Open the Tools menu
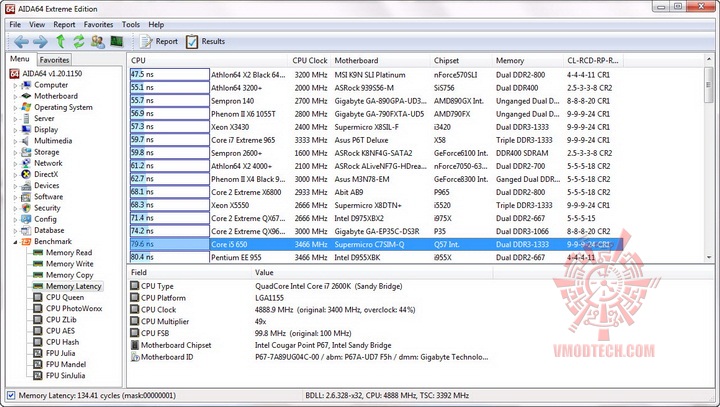The width and height of the screenshot is (720, 407). tap(130, 25)
